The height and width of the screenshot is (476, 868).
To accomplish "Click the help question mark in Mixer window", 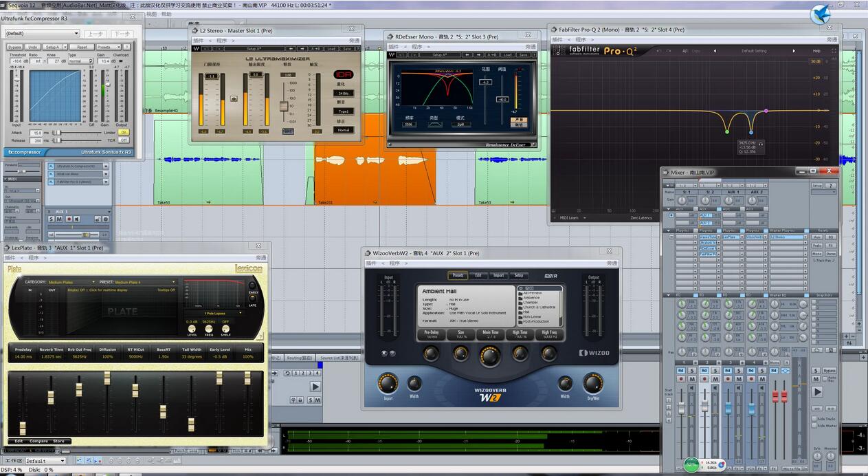I will [832, 185].
